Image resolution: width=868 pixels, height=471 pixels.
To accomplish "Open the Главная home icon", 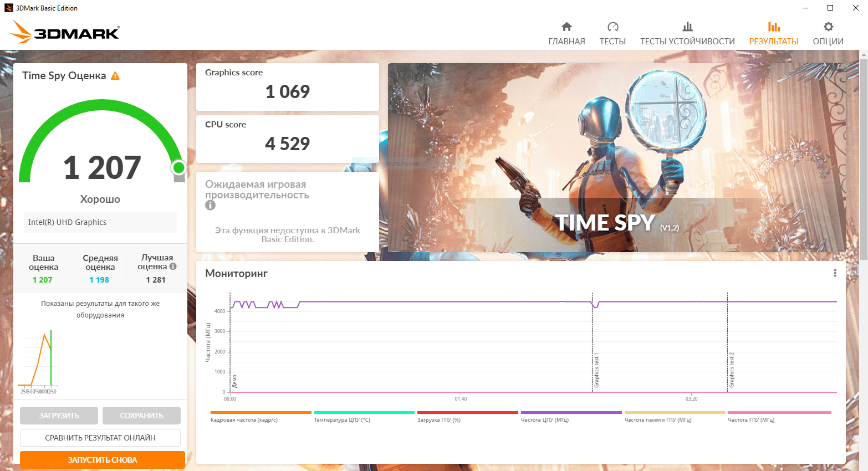I will tap(566, 27).
